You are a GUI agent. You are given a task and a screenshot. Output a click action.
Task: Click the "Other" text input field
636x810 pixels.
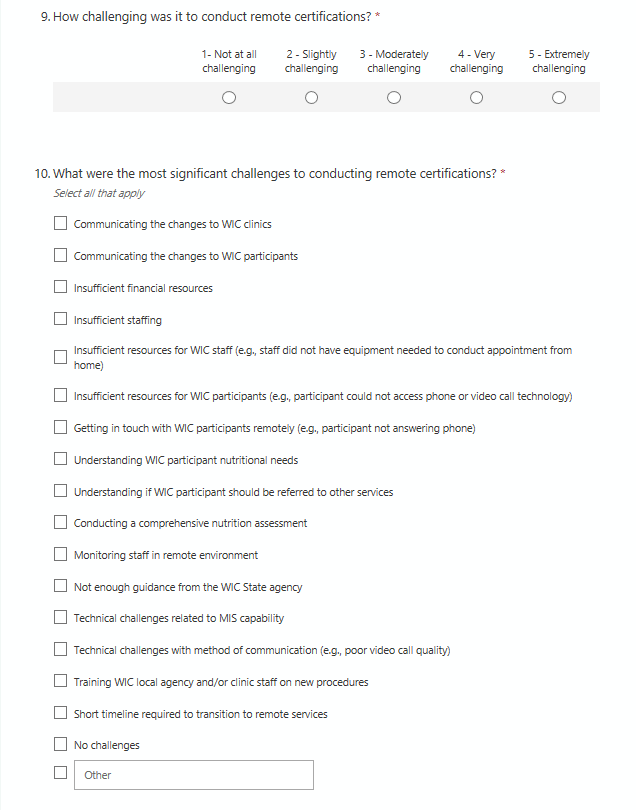(x=193, y=775)
